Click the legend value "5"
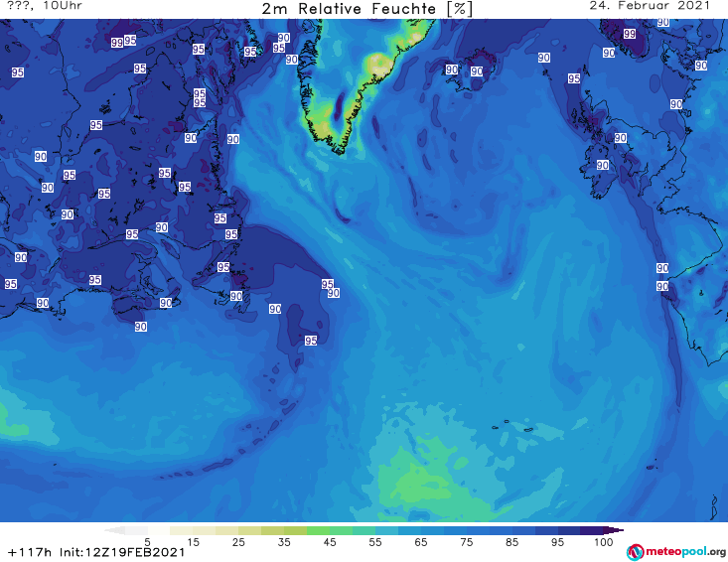 pyautogui.click(x=147, y=542)
